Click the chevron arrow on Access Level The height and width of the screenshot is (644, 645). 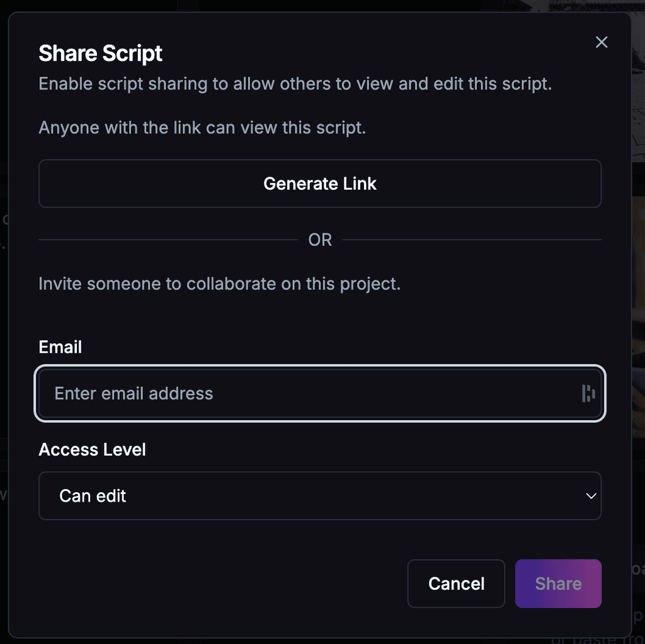[591, 496]
